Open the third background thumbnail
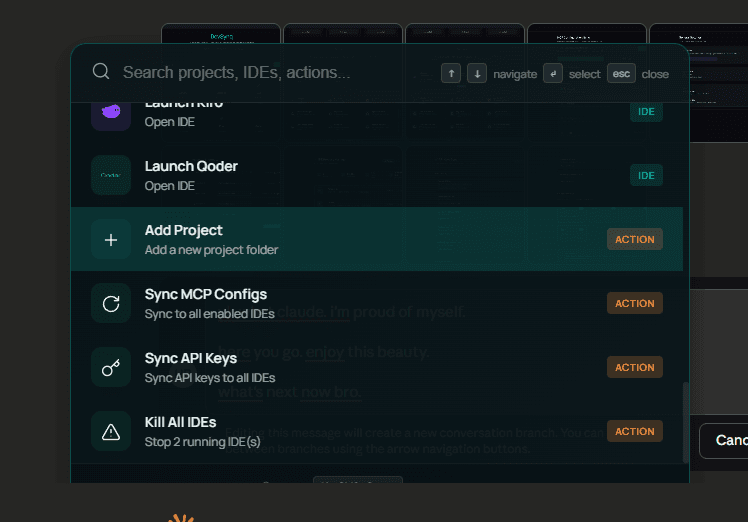Image resolution: width=748 pixels, height=522 pixels. (x=465, y=33)
